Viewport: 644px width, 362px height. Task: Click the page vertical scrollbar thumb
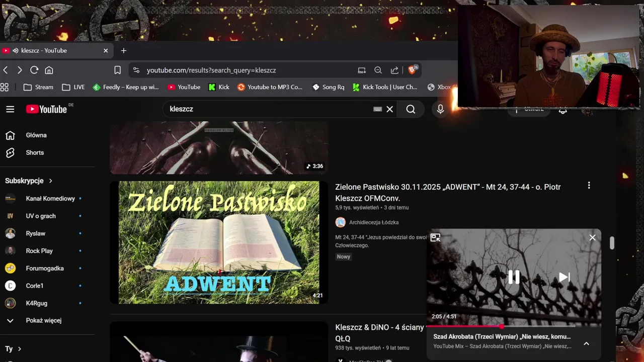(612, 243)
